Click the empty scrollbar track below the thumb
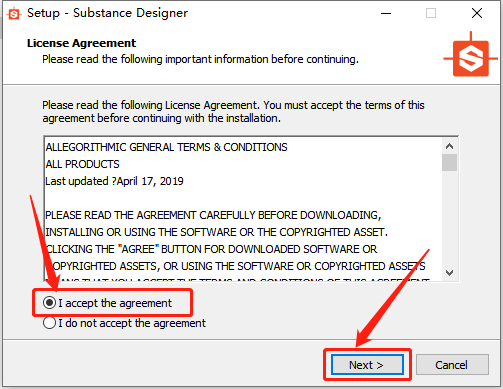503x389 pixels. click(x=449, y=218)
